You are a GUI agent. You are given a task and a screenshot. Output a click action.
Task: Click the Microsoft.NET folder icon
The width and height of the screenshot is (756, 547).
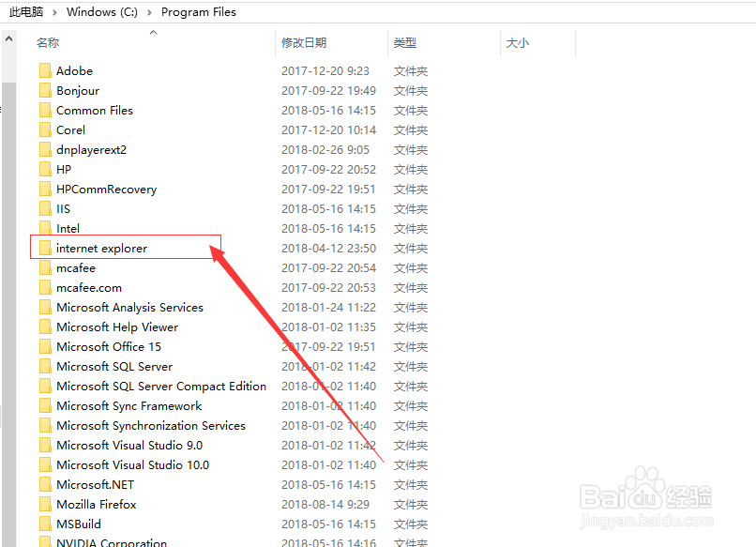[45, 484]
